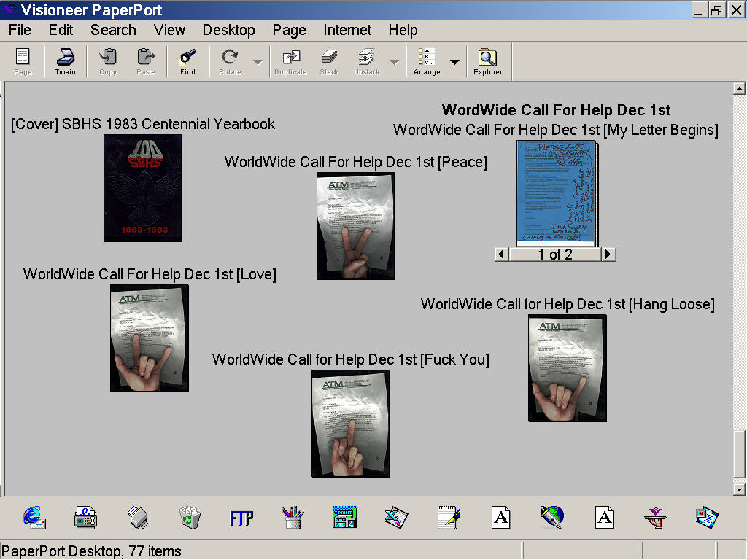
Task: Click the Rotate toolbar icon
Action: (230, 61)
